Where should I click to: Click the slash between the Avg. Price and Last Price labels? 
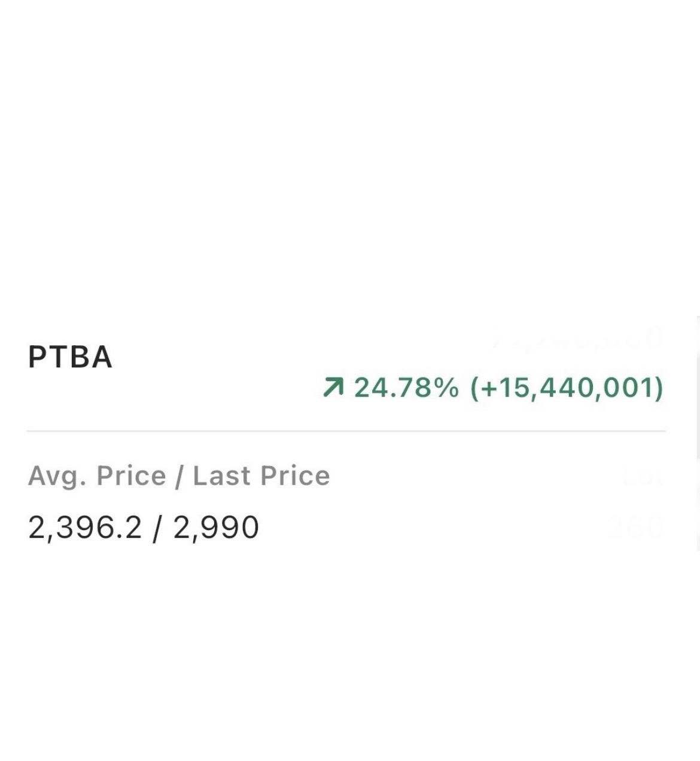point(179,476)
